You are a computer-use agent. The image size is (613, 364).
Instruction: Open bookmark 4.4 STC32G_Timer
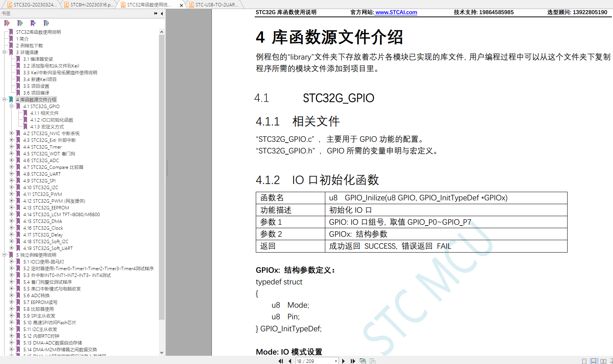coord(42,147)
